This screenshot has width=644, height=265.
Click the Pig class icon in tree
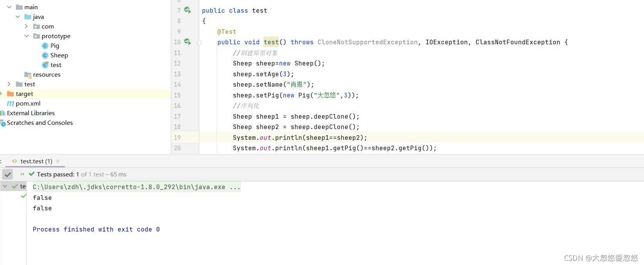[x=45, y=45]
